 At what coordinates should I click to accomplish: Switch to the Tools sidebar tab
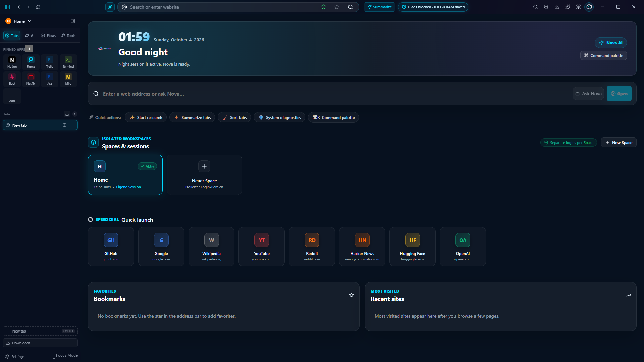pyautogui.click(x=68, y=36)
